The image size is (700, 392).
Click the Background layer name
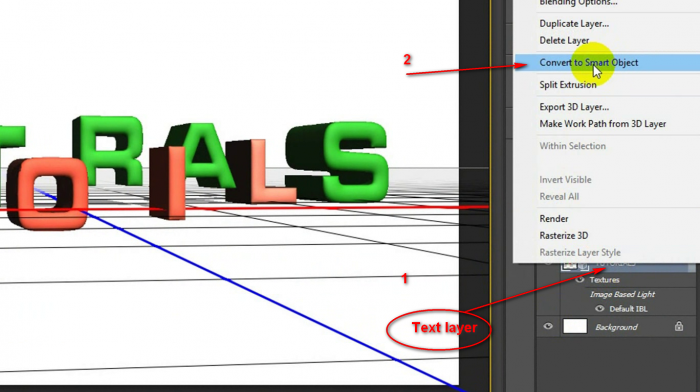(x=616, y=327)
